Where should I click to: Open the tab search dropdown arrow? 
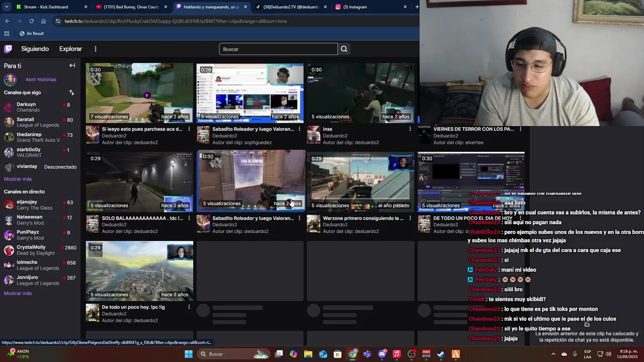(x=7, y=7)
